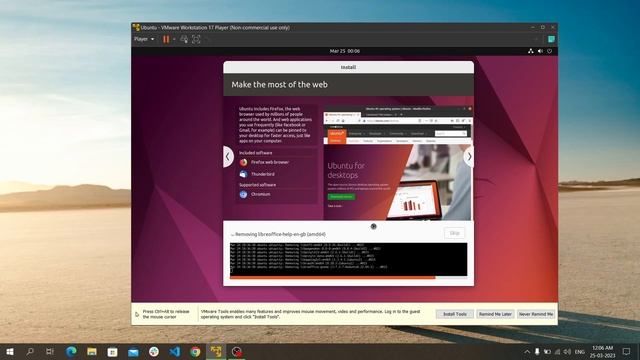
Task: Click the Remind Me Later button
Action: tap(495, 314)
